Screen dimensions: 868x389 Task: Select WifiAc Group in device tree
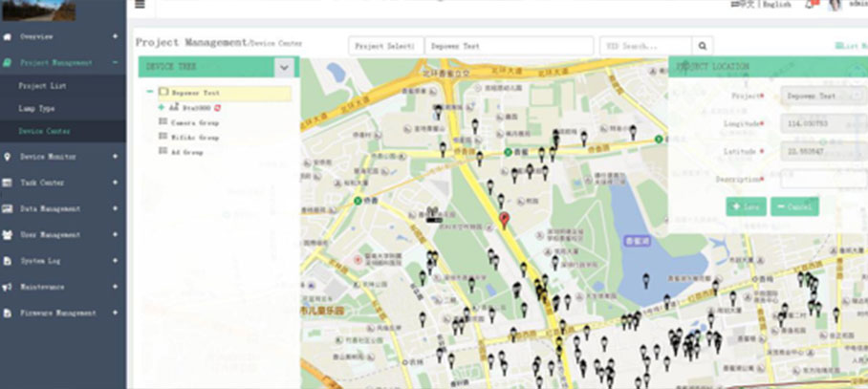pos(195,138)
